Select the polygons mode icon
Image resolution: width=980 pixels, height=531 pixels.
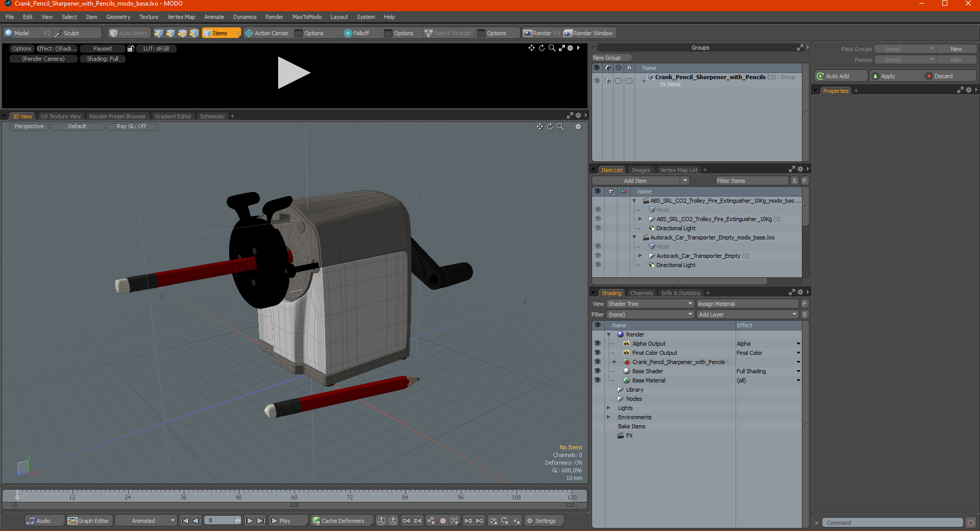tap(182, 33)
